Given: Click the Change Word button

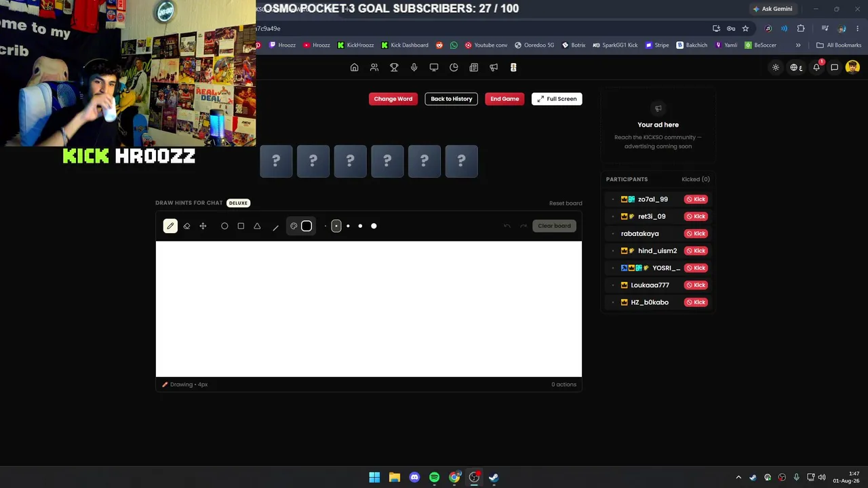Looking at the screenshot, I should pyautogui.click(x=393, y=99).
